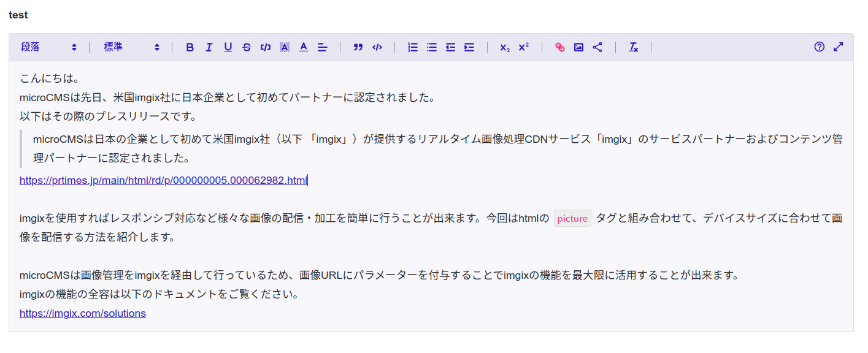Apply subscript formatting
The image size is (868, 353).
tap(504, 47)
